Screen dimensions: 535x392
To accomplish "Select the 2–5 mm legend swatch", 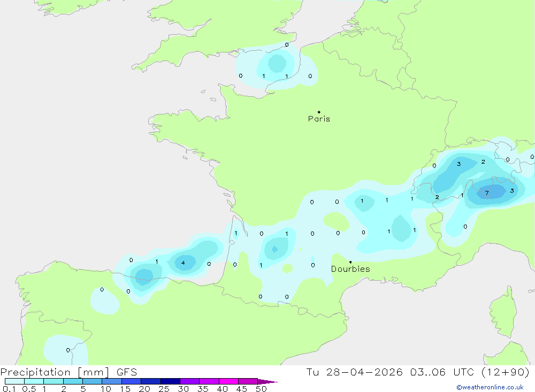I will pos(73,381).
